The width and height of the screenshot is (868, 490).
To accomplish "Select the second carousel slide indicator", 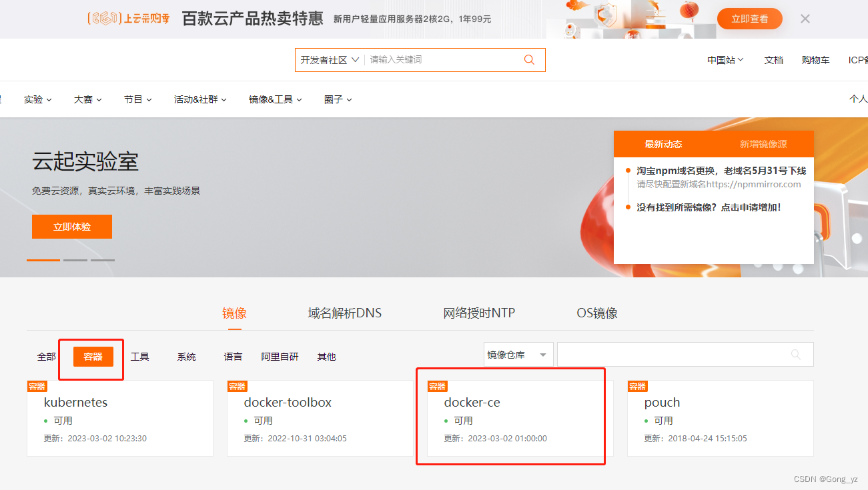I will [75, 260].
